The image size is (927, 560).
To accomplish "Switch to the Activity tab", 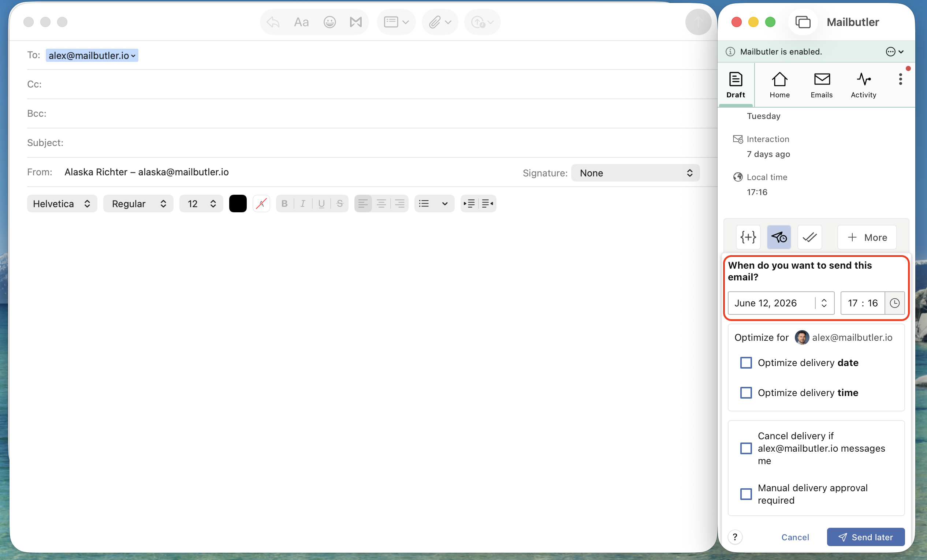I will [x=863, y=85].
